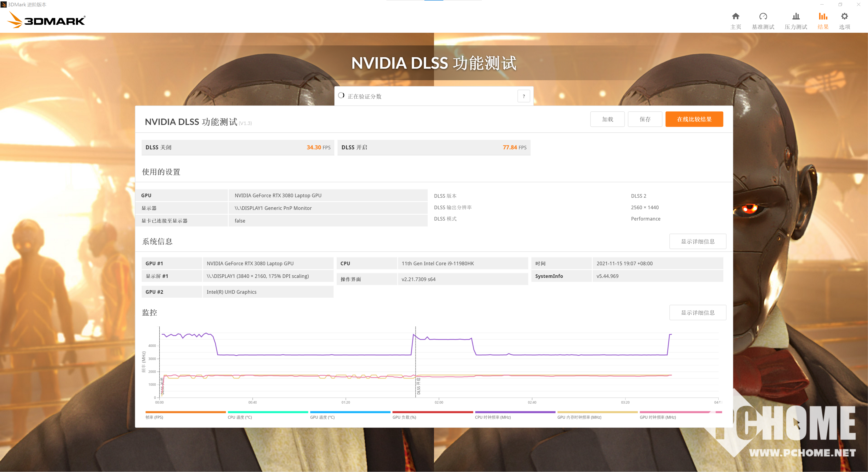Select the DISPLAY1 3840 × 2160 display row

coord(238,276)
